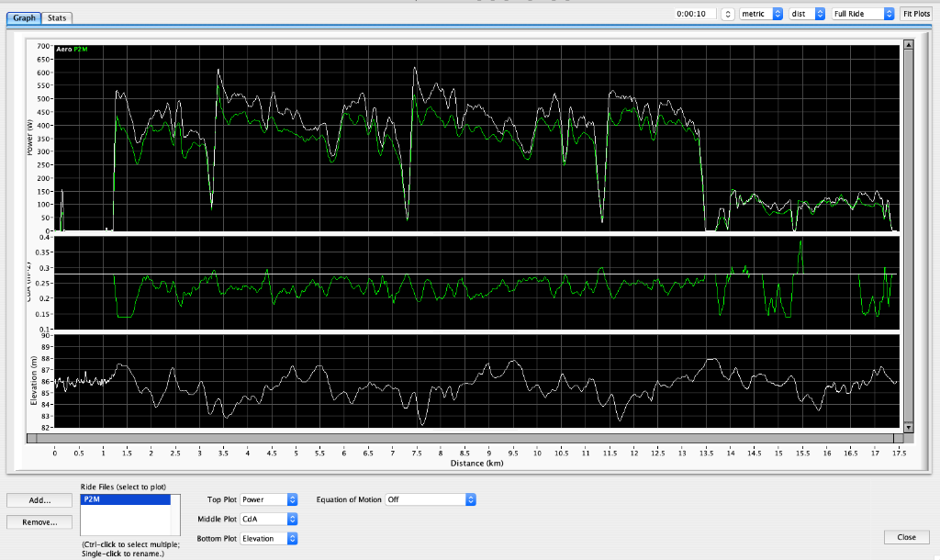Switch to the Stats tab
Image resolution: width=940 pixels, height=560 pixels.
point(57,18)
